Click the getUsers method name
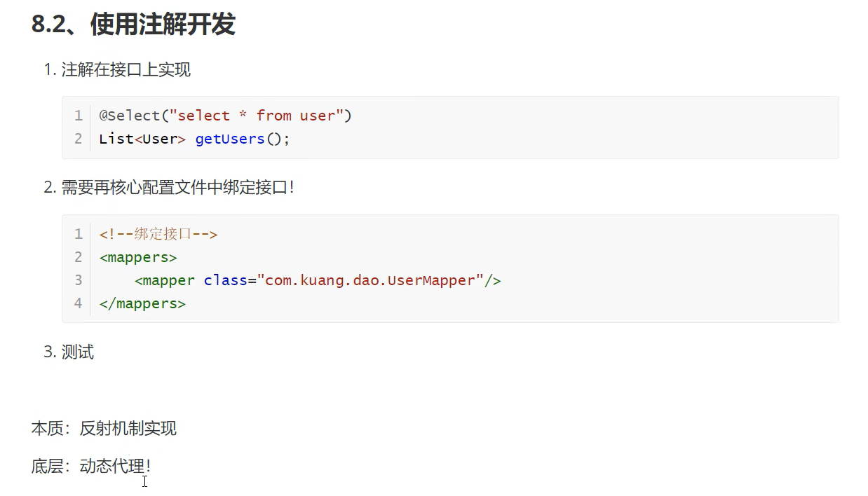868x496 pixels. [230, 139]
